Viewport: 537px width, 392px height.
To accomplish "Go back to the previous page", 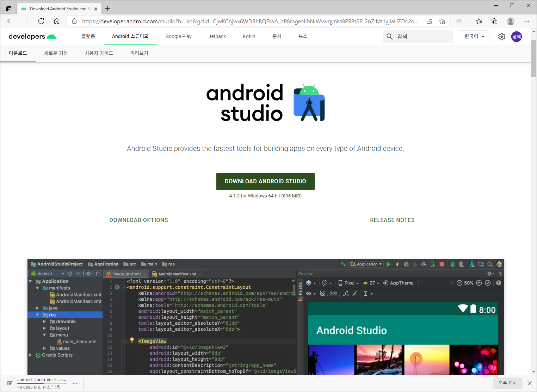I will (10, 21).
